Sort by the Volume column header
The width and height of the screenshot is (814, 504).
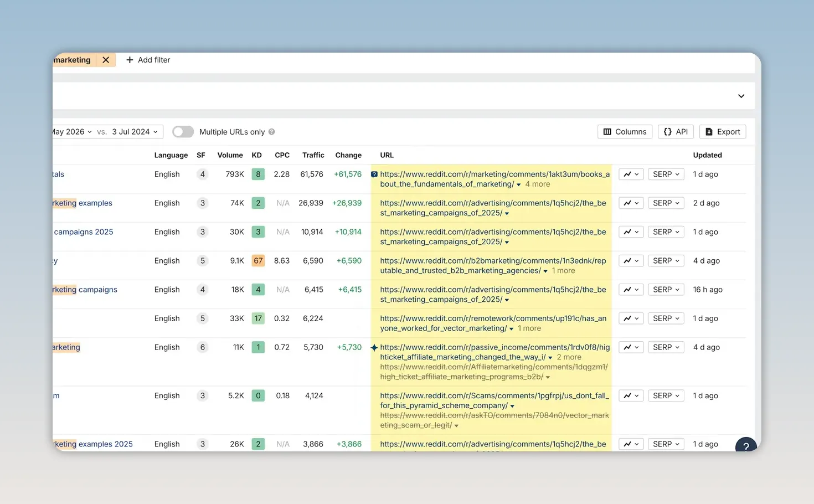click(230, 155)
